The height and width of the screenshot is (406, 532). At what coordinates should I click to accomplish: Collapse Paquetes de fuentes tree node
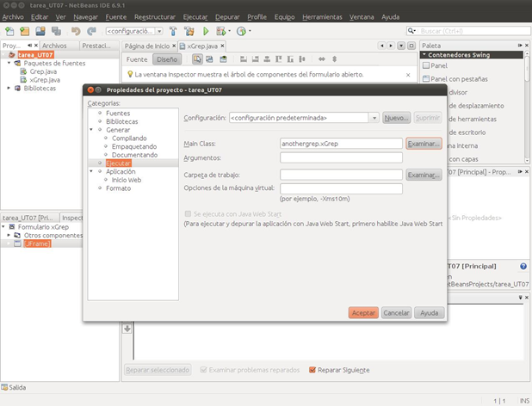[9, 63]
